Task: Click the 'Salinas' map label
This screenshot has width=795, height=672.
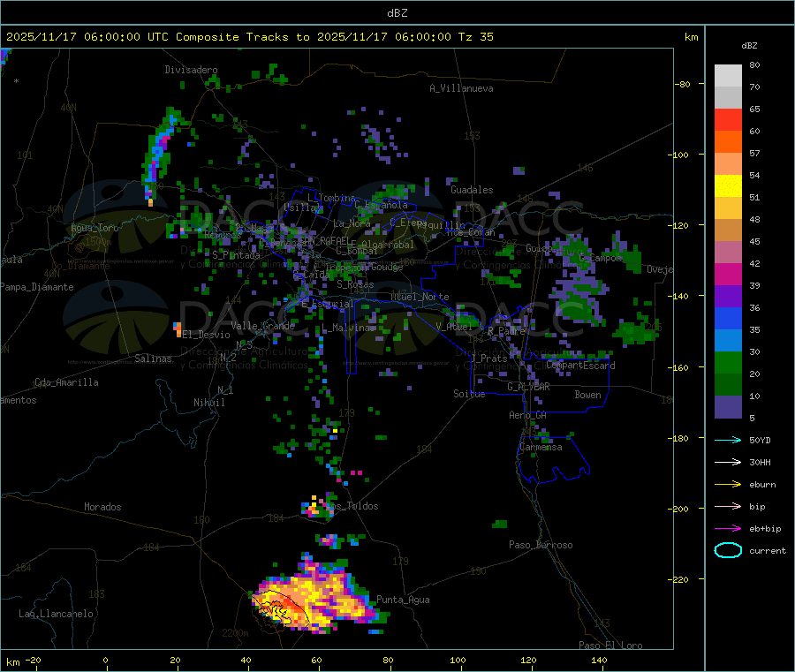Action: [x=153, y=359]
